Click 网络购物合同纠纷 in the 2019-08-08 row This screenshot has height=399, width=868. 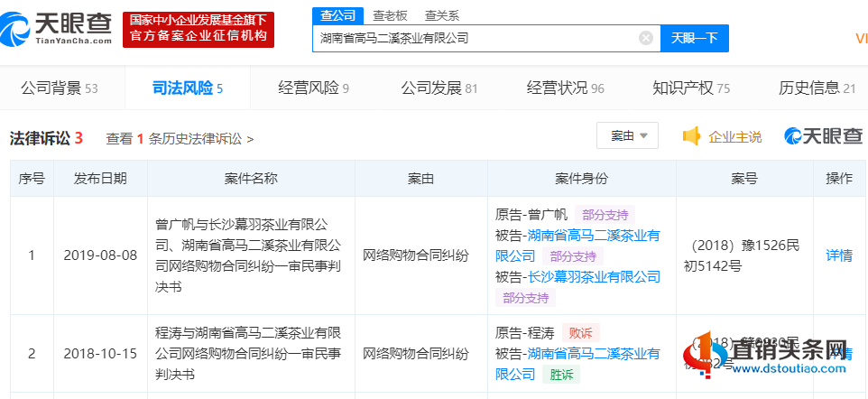point(416,255)
